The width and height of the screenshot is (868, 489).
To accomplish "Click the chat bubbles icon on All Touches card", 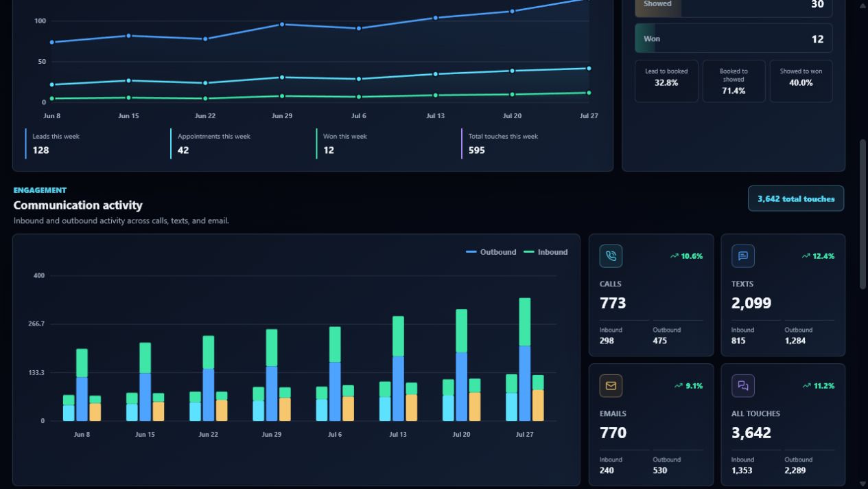I will tap(743, 386).
